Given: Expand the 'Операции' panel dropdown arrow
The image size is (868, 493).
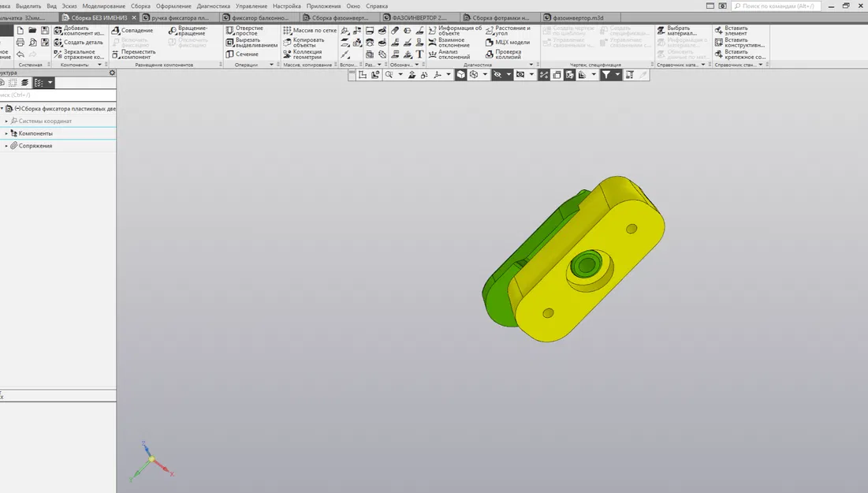Looking at the screenshot, I should pyautogui.click(x=271, y=65).
